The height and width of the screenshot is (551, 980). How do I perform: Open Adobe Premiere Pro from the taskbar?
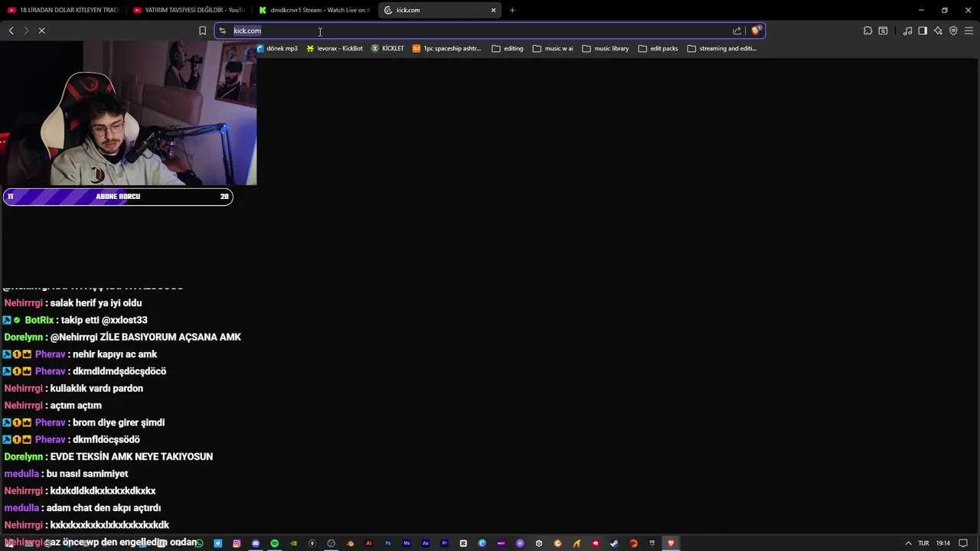pos(445,543)
